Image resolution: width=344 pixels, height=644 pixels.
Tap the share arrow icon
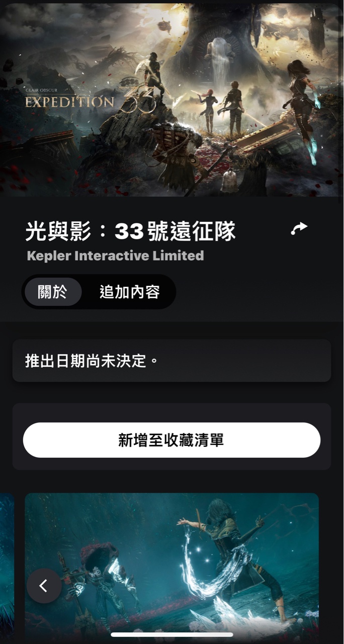(x=299, y=229)
